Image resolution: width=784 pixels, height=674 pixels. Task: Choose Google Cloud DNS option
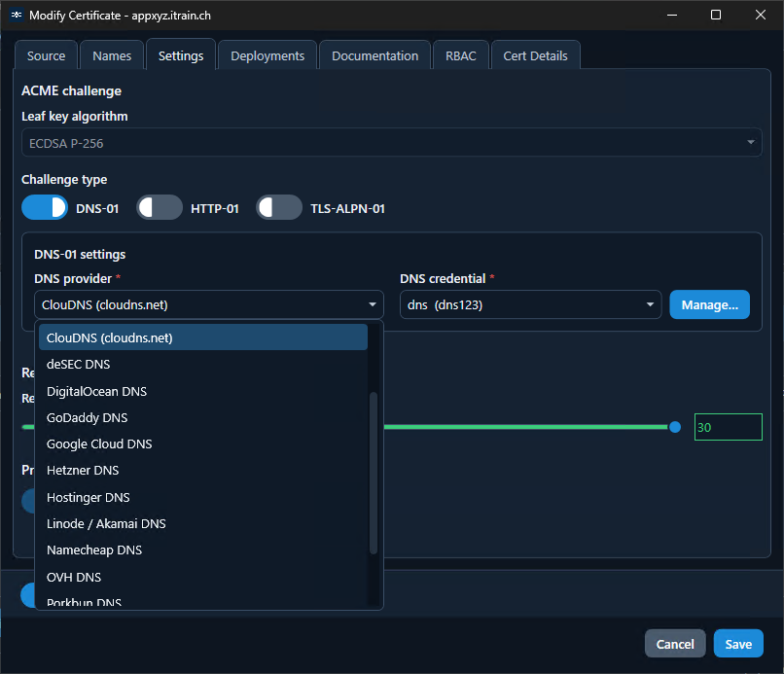pos(203,444)
